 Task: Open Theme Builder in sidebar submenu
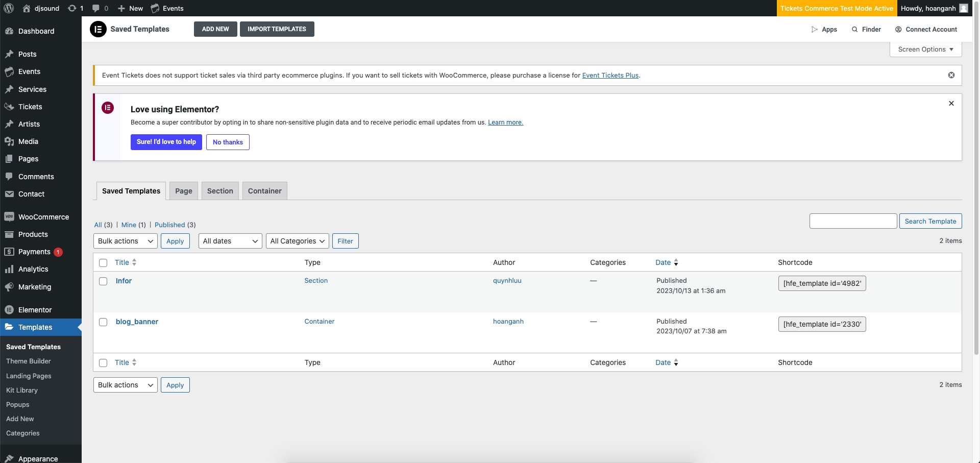click(29, 361)
